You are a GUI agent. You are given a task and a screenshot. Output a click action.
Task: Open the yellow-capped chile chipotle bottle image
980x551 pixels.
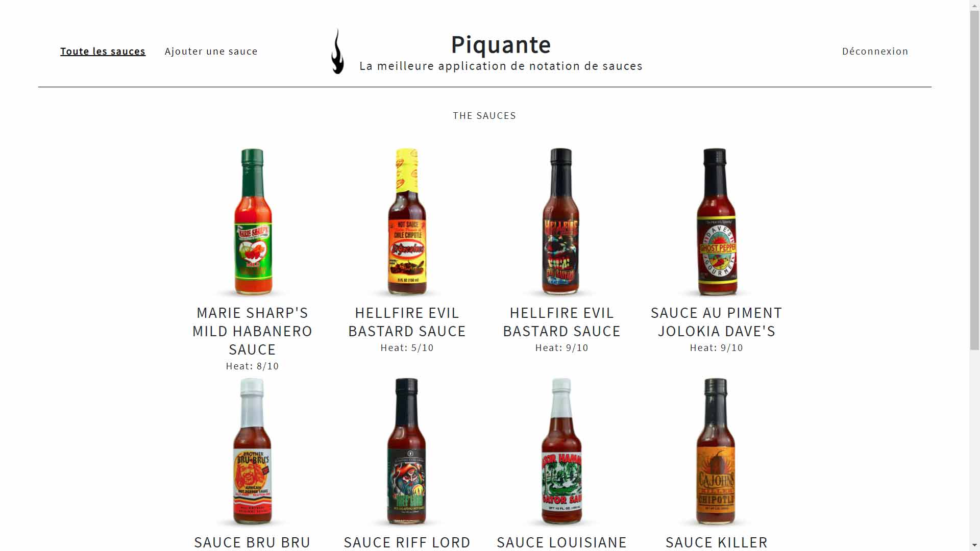(x=407, y=222)
